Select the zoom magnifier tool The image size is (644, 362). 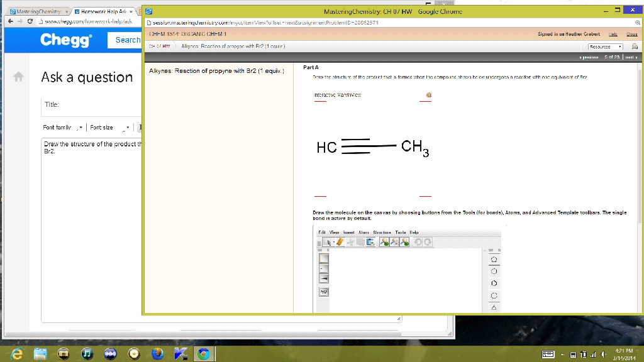click(386, 241)
